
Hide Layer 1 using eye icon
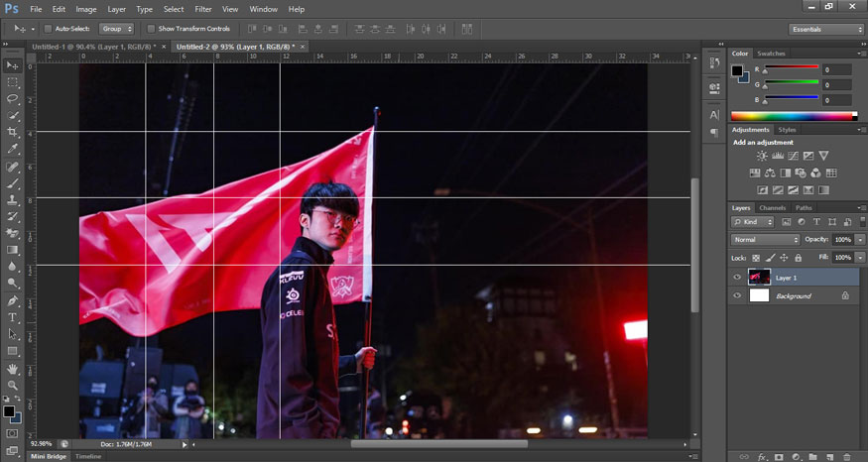pyautogui.click(x=736, y=278)
